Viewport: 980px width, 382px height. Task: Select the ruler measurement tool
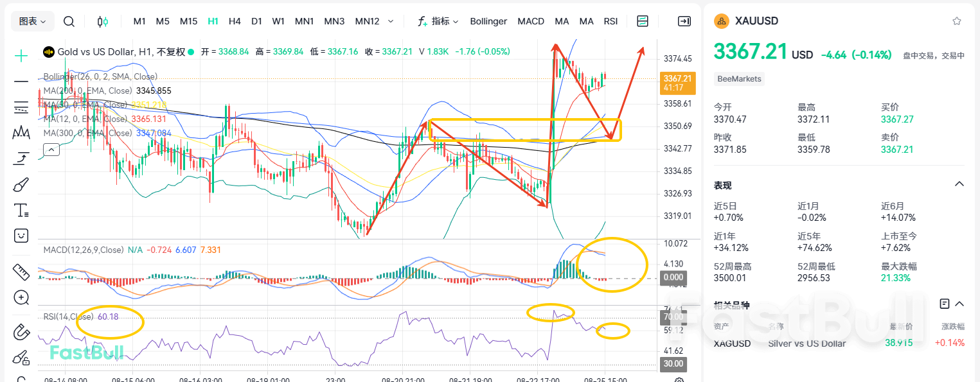pos(21,272)
